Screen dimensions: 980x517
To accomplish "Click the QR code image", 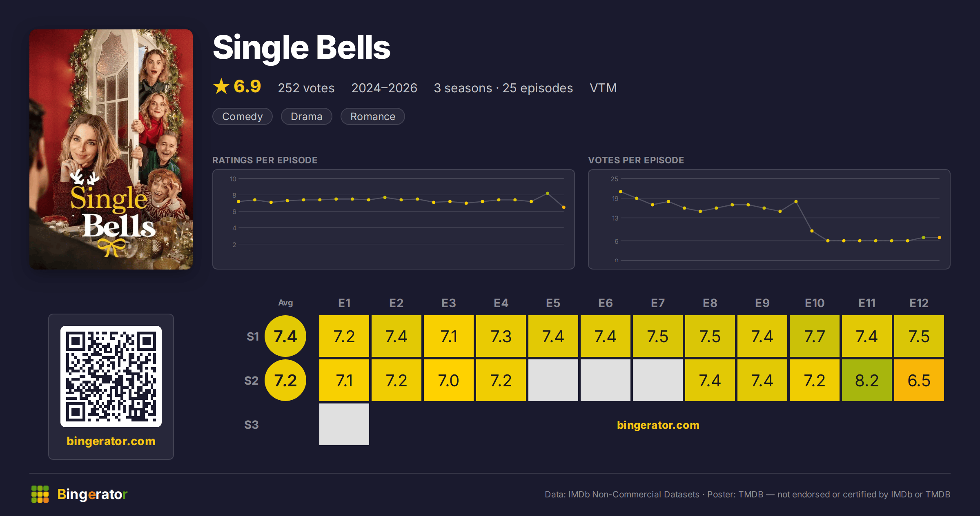I will click(x=111, y=377).
